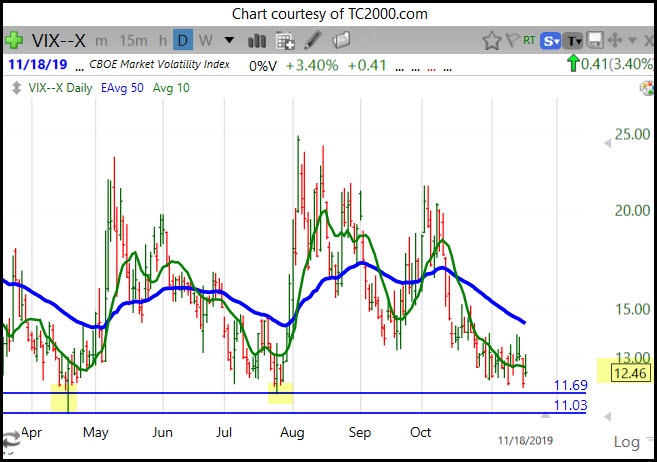Click the 15.00 price axis label
Image resolution: width=657 pixels, height=462 pixels.
pos(632,309)
